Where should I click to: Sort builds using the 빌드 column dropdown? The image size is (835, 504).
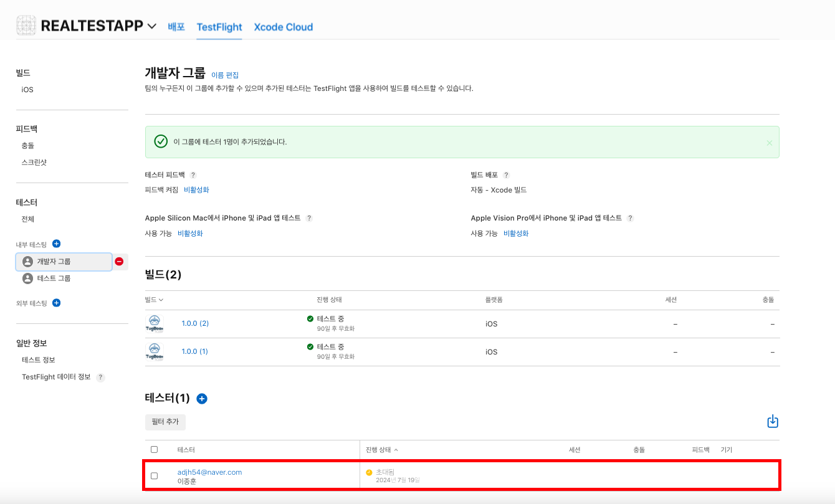[x=154, y=300]
